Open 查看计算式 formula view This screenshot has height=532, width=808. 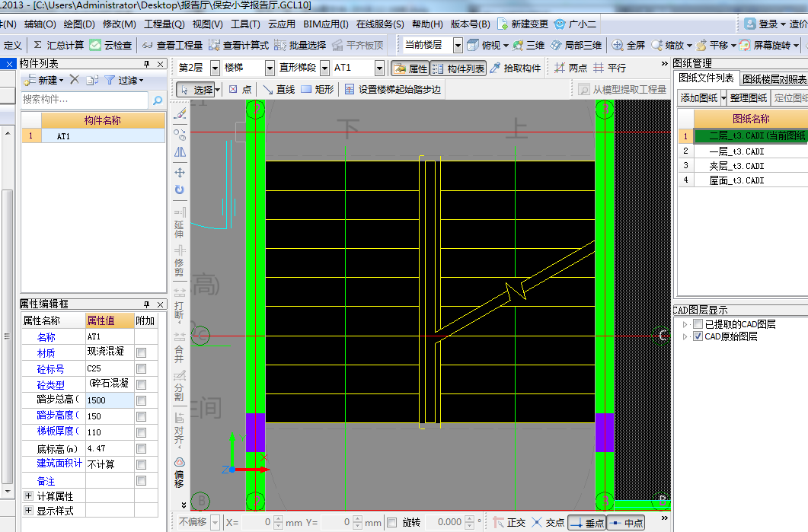238,46
